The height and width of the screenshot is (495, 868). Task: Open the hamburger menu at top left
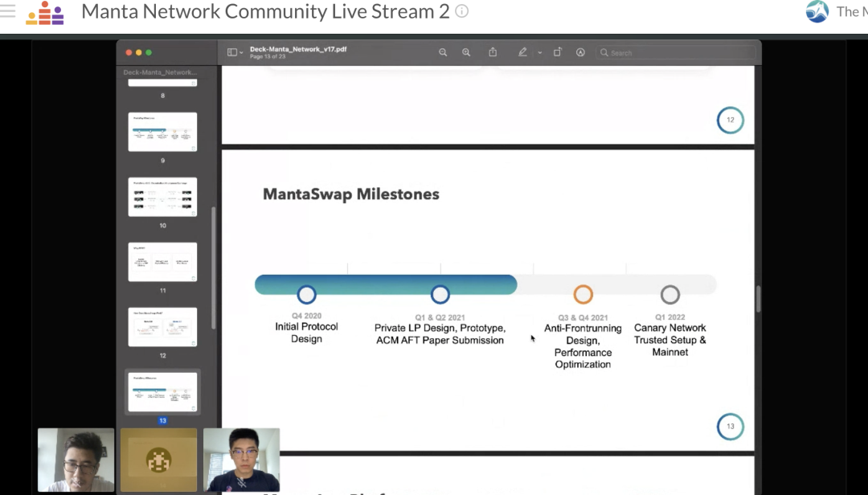tap(7, 11)
